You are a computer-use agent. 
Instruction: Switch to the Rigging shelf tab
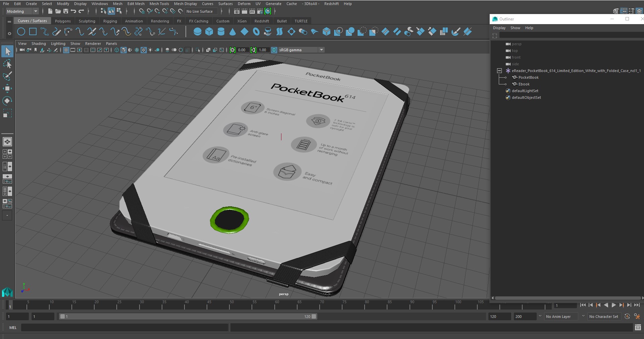point(110,21)
